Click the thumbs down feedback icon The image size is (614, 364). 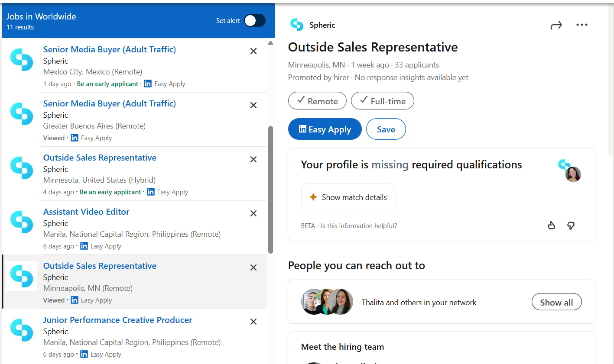tap(571, 225)
